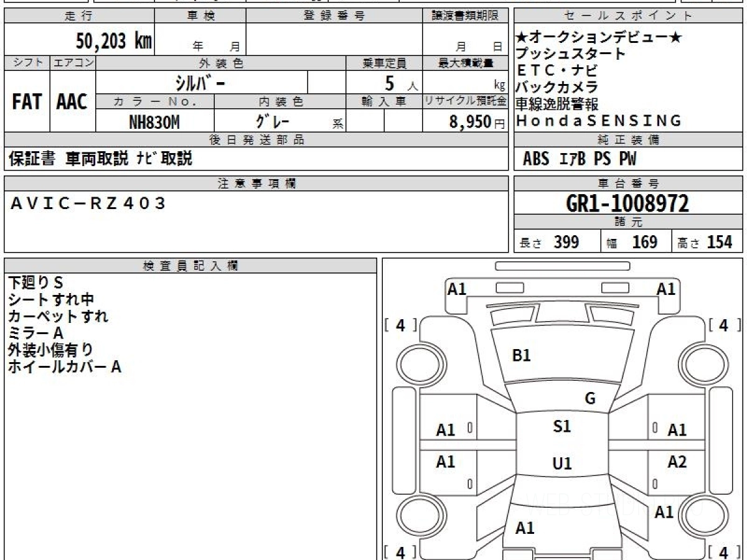Select the 検査員記入欄 header
Screen dimensions: 747x560
pos(190,266)
